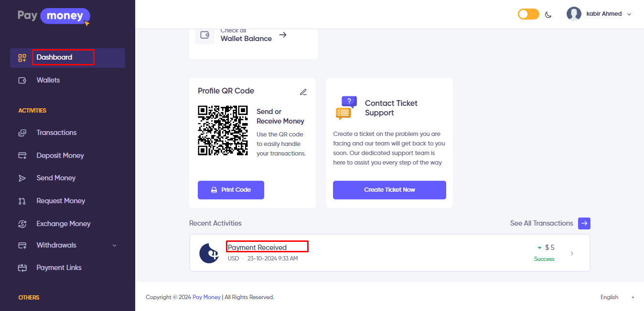Open the Payment Received transaction row arrow
Screen dimensions: 644x311
572,253
